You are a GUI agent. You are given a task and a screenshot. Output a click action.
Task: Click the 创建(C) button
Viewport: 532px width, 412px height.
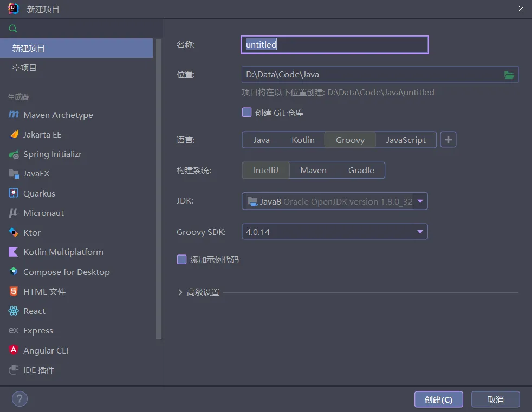pos(439,400)
